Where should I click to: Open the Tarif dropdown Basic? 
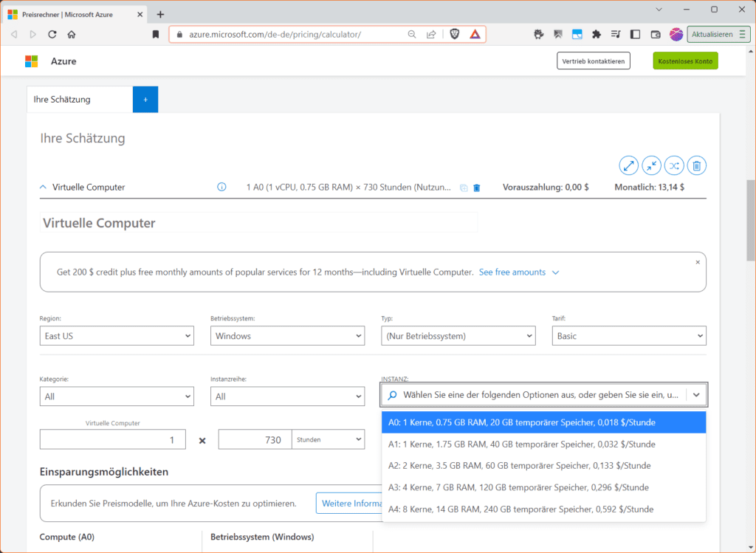coord(629,336)
